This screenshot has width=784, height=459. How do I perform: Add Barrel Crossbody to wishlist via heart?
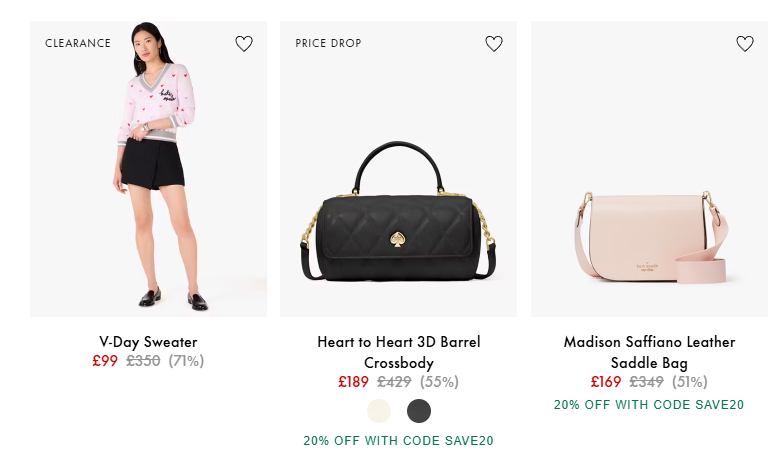coord(494,44)
